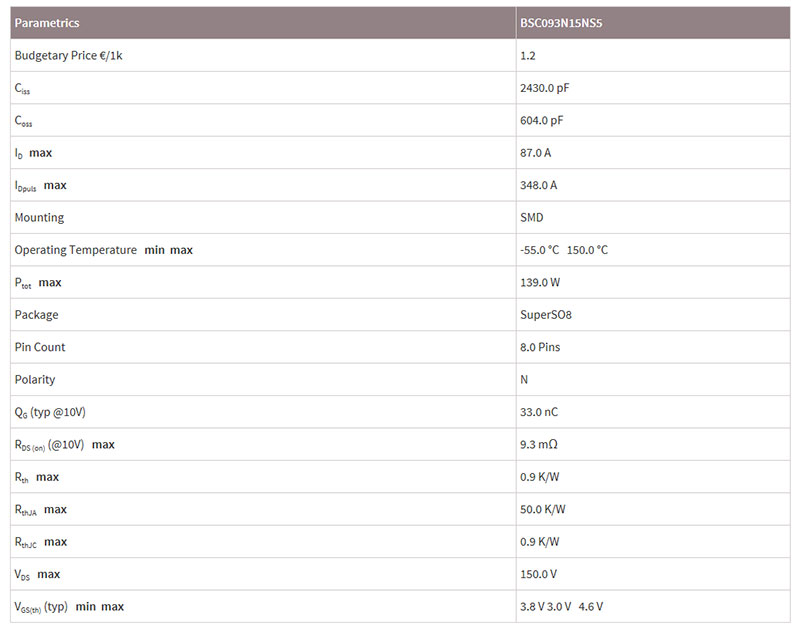Click the SuperSO8 package value
This screenshot has width=800, height=629.
pyautogui.click(x=545, y=315)
